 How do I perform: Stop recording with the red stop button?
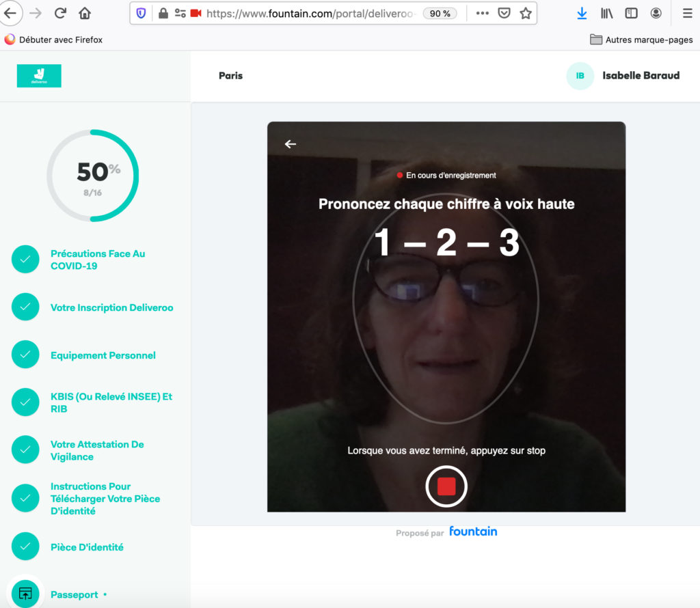click(x=446, y=486)
